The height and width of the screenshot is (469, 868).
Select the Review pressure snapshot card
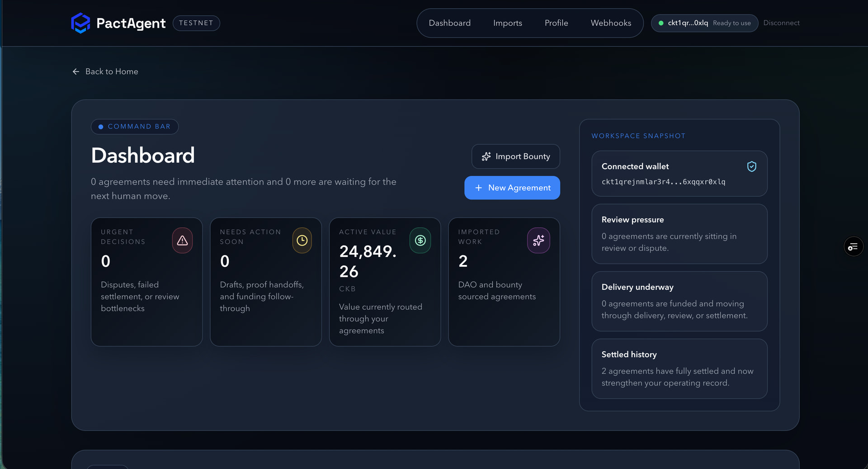click(x=679, y=234)
